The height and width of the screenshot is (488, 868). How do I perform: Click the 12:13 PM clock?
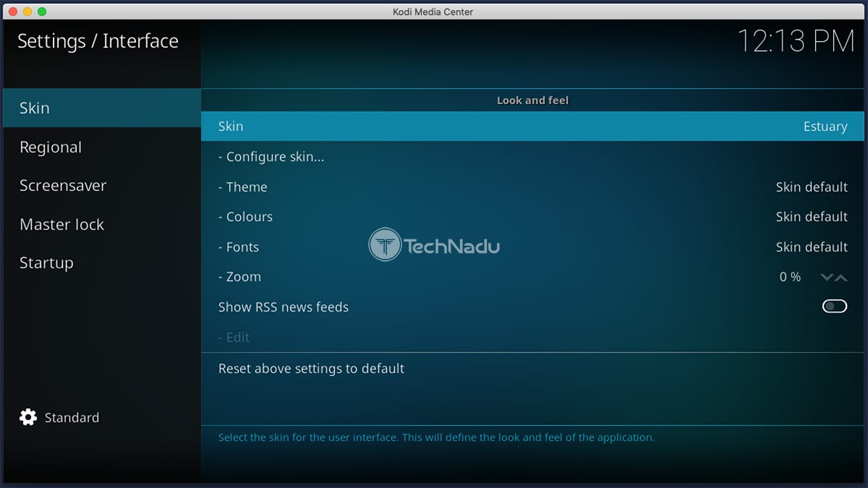pyautogui.click(x=796, y=41)
